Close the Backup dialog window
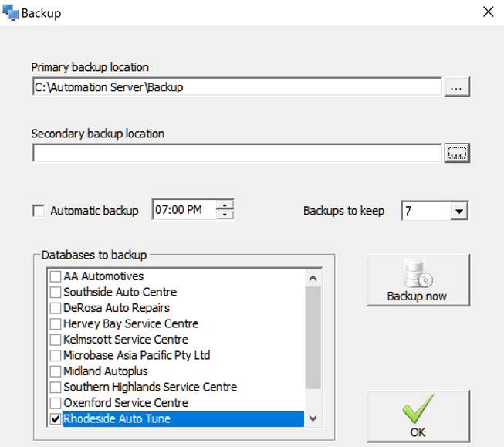This screenshot has width=504, height=447. coord(488,12)
